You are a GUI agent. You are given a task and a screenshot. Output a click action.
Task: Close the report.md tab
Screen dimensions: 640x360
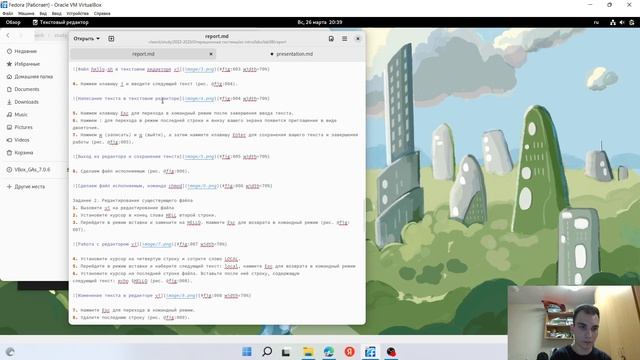tap(211, 54)
